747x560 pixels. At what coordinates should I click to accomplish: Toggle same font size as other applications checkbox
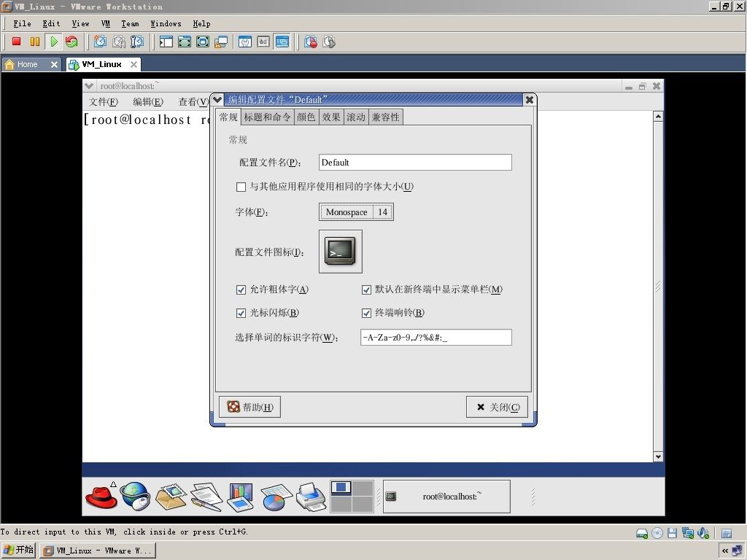coord(241,187)
